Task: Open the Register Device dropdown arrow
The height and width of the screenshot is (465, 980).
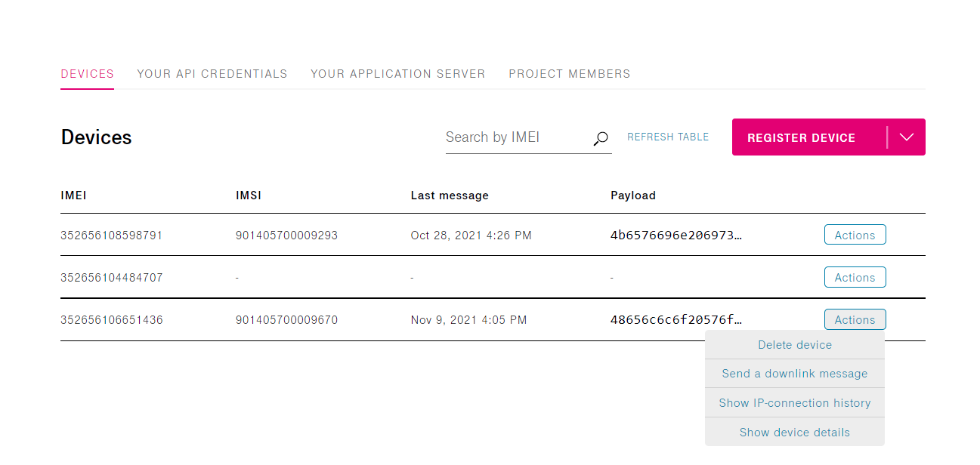Action: coord(907,137)
